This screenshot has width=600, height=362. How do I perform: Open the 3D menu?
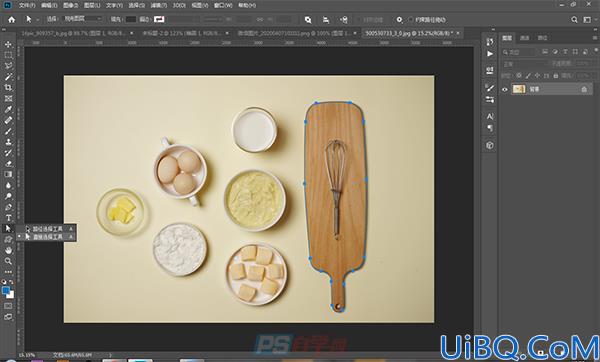(x=179, y=5)
